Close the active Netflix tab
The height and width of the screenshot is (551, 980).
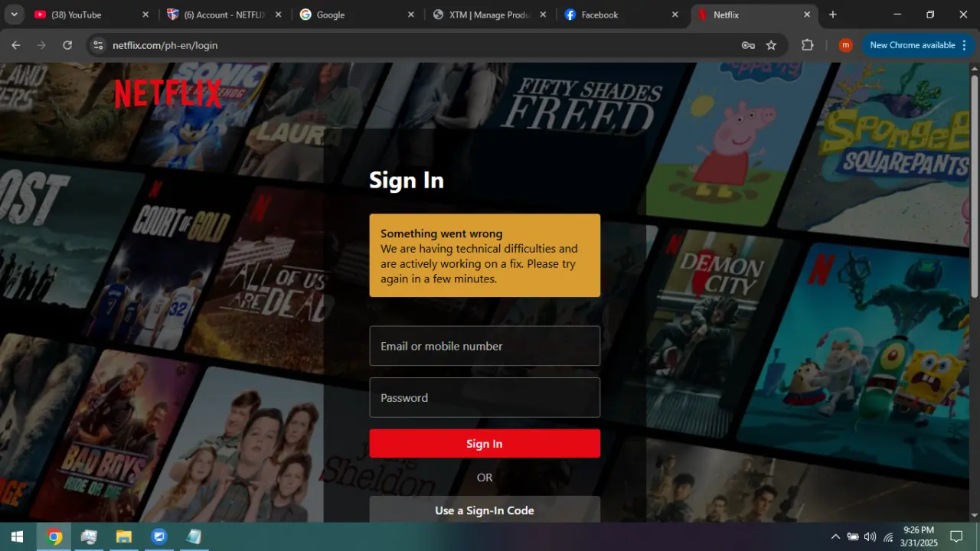coord(807,15)
